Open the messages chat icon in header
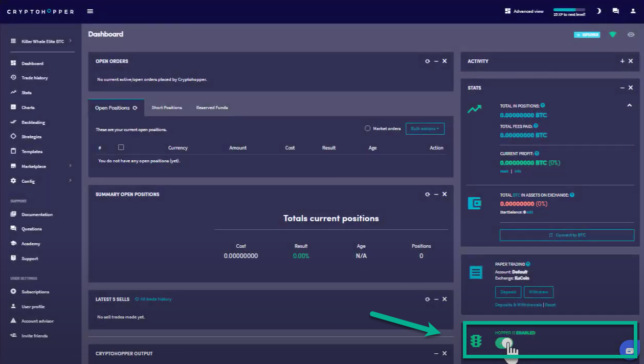Viewport: 644px width, 364px height. (615, 11)
